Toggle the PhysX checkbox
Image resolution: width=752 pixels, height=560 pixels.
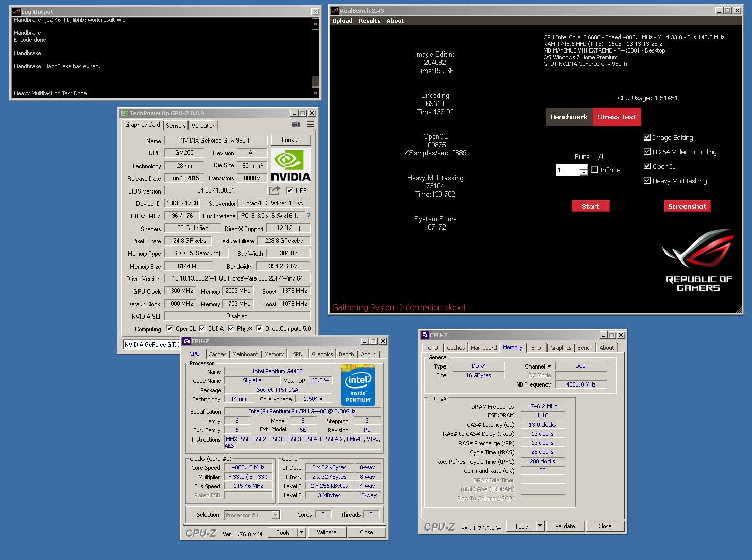[x=231, y=328]
